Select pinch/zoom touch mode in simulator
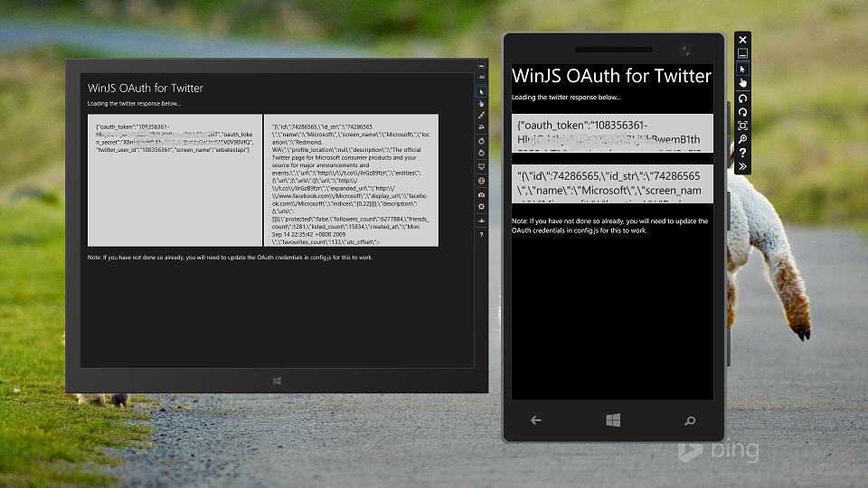The width and height of the screenshot is (868, 488). click(x=481, y=115)
